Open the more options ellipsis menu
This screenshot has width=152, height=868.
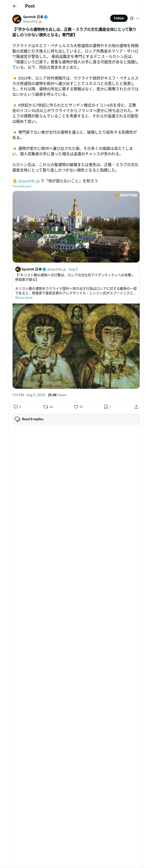coord(138,18)
